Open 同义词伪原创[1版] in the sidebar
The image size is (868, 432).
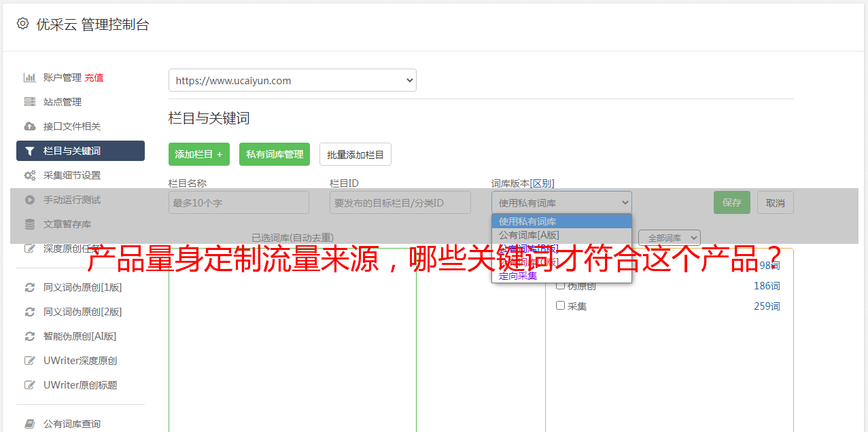click(x=83, y=287)
